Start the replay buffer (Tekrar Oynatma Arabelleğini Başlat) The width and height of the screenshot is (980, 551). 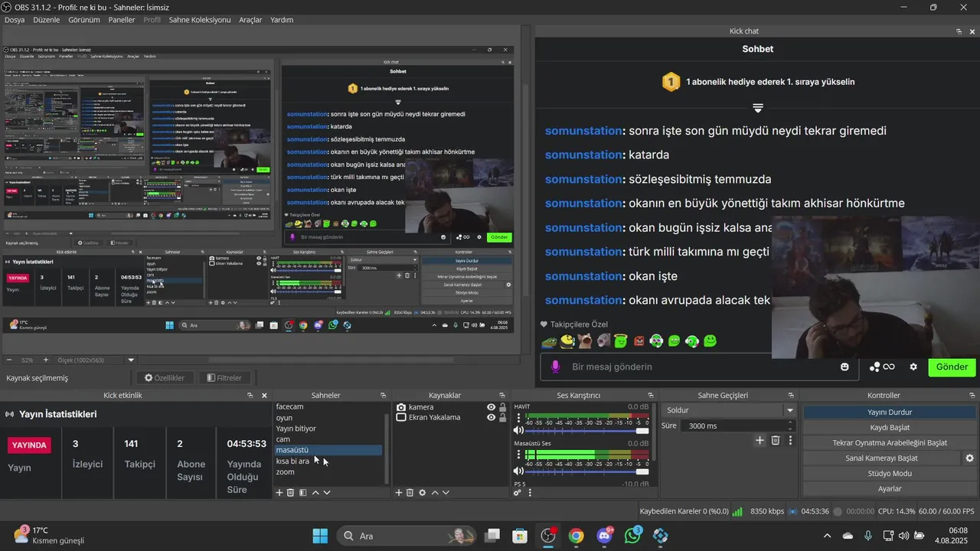889,442
